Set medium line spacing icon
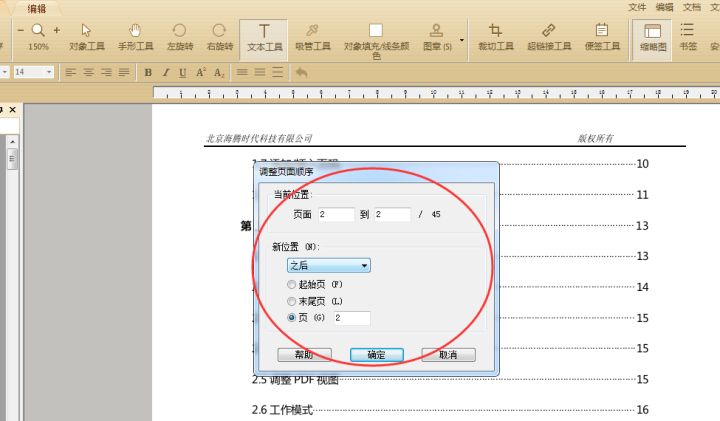This screenshot has width=720, height=421. point(260,72)
